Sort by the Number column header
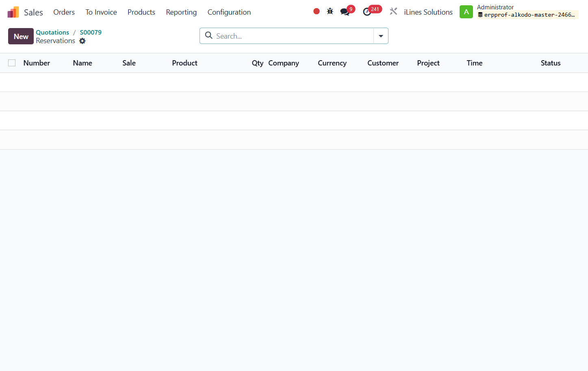The width and height of the screenshot is (588, 371). coord(37,63)
